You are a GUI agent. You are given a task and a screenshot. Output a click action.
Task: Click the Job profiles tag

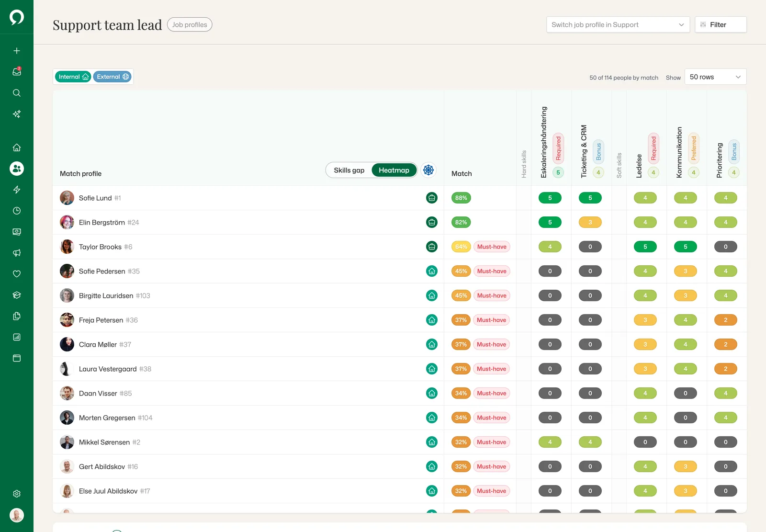190,24
